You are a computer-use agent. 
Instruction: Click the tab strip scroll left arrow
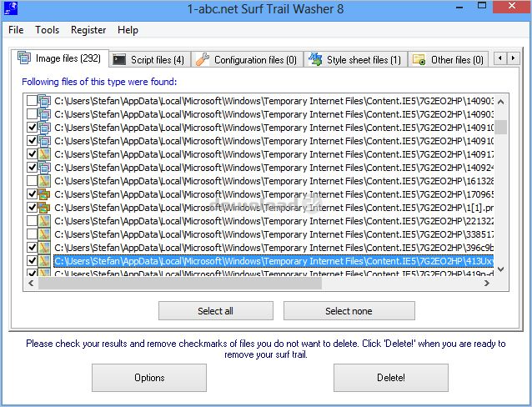pyautogui.click(x=500, y=58)
